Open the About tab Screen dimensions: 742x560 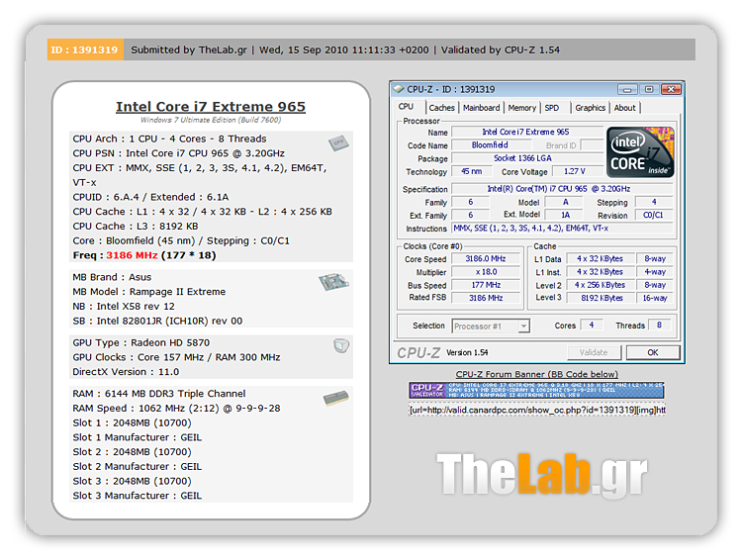[x=624, y=108]
